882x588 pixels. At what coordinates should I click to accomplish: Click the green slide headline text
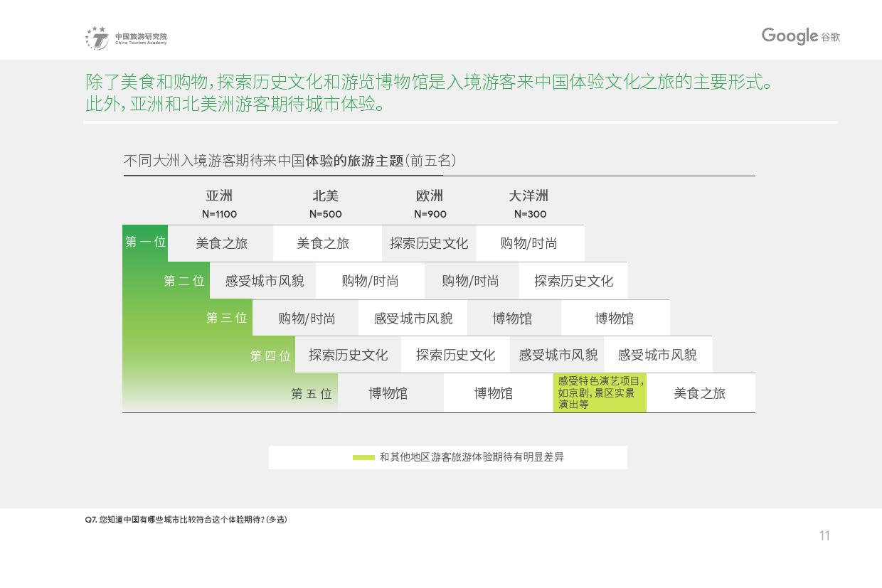point(429,92)
